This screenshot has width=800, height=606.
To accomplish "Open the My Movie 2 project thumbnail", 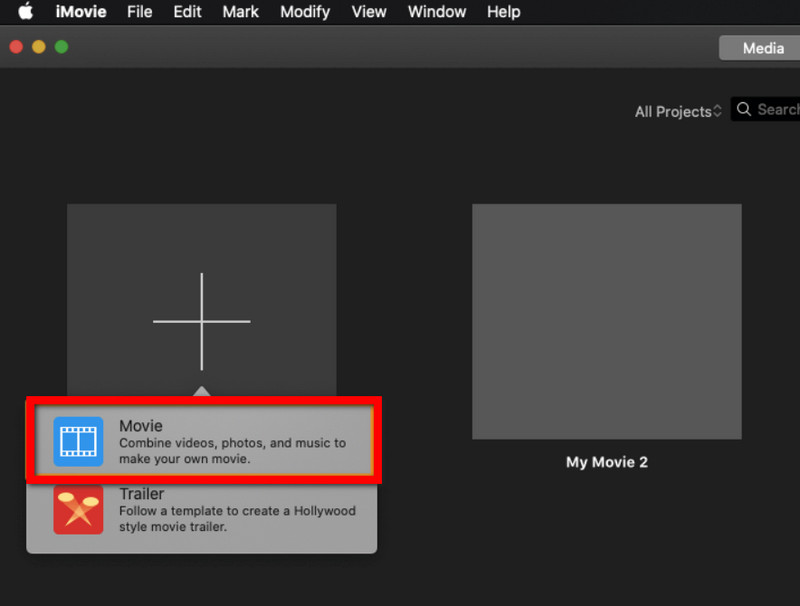I will pos(607,321).
